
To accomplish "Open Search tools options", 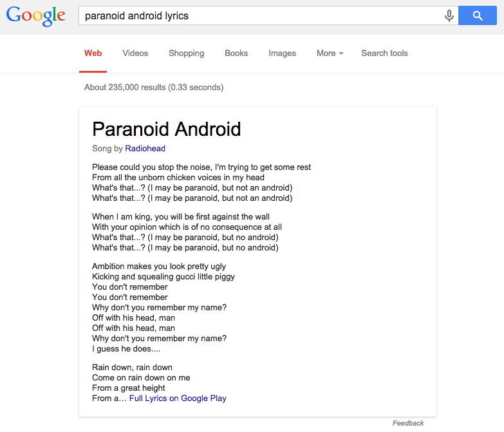I will (384, 53).
